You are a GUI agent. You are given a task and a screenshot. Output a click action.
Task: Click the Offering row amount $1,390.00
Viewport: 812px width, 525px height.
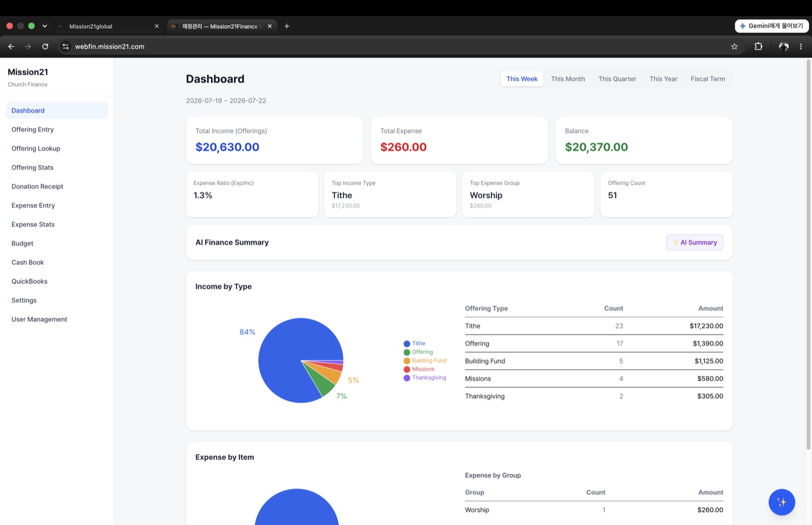click(708, 343)
